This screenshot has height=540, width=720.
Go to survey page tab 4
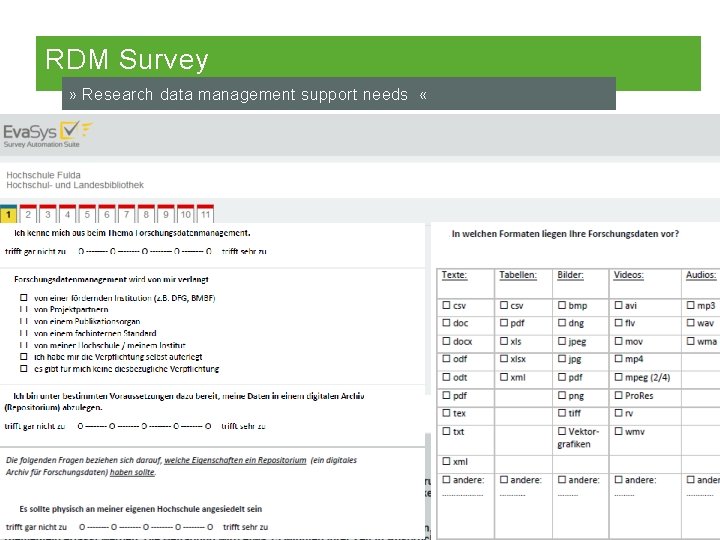point(68,214)
